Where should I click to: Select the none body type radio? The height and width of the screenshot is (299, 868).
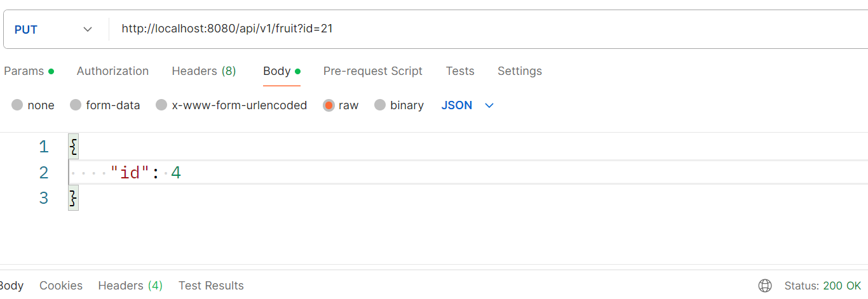click(x=18, y=105)
